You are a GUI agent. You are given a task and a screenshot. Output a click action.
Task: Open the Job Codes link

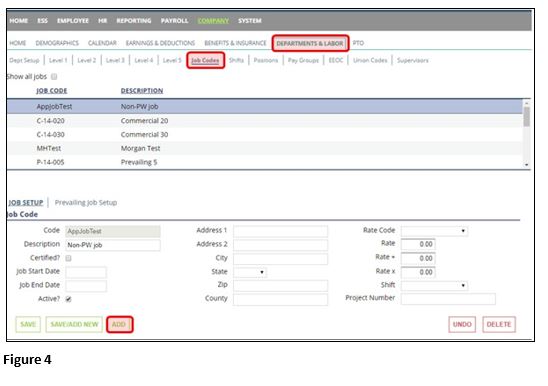click(205, 60)
